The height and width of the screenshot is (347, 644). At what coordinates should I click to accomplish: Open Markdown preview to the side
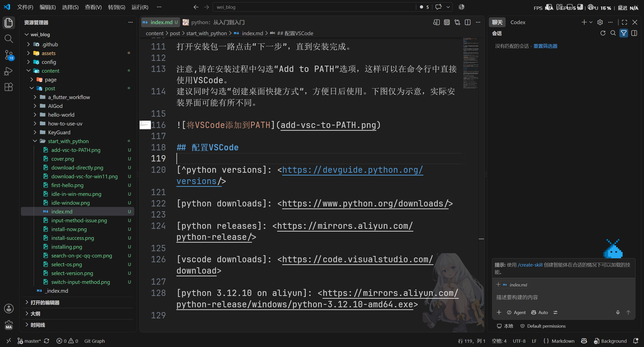(436, 22)
